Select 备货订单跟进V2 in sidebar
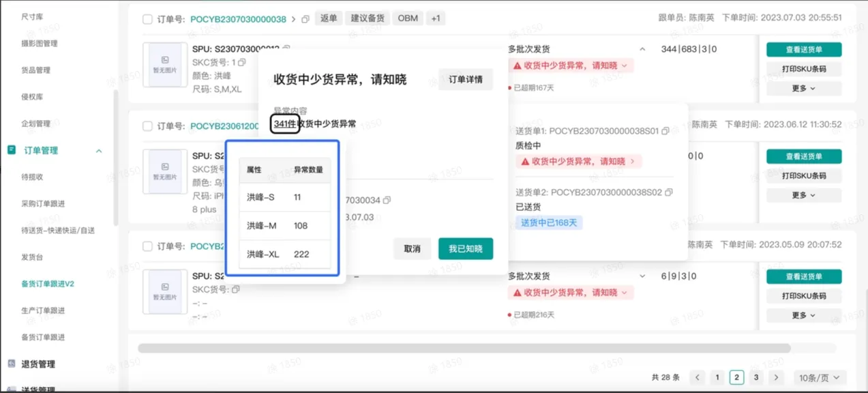The width and height of the screenshot is (868, 393). pos(48,284)
